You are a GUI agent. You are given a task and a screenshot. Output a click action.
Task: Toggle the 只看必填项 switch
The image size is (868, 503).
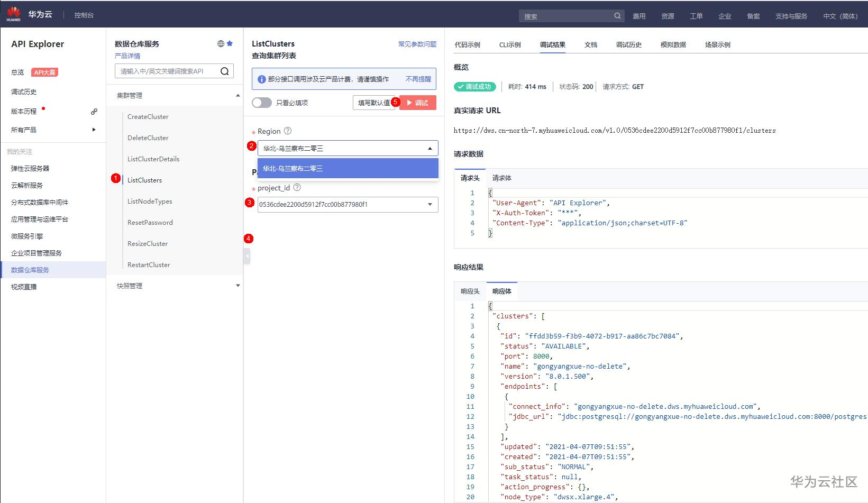(262, 103)
